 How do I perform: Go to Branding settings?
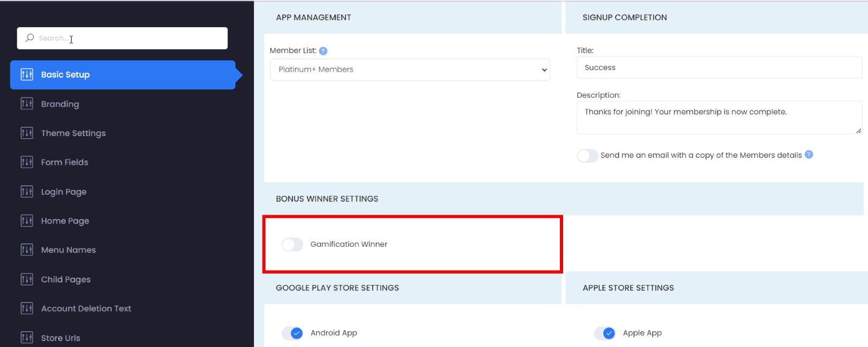(60, 104)
